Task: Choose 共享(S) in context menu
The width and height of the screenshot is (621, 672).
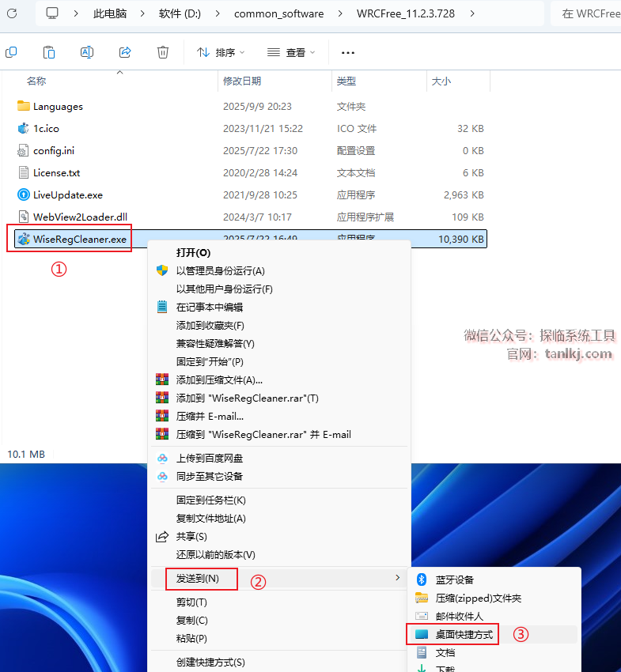Action: 279,537
